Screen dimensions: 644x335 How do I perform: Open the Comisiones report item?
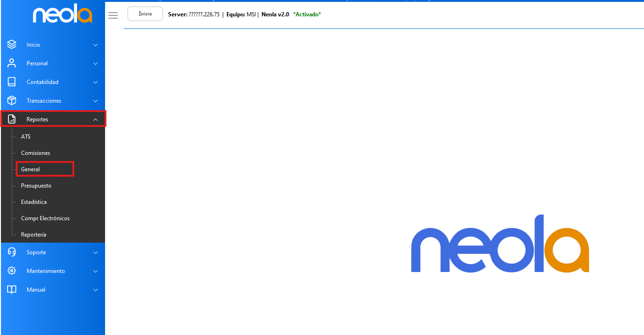tap(35, 153)
